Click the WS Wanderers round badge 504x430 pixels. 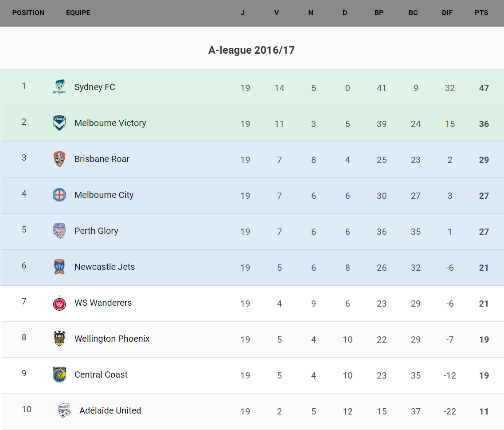[59, 303]
